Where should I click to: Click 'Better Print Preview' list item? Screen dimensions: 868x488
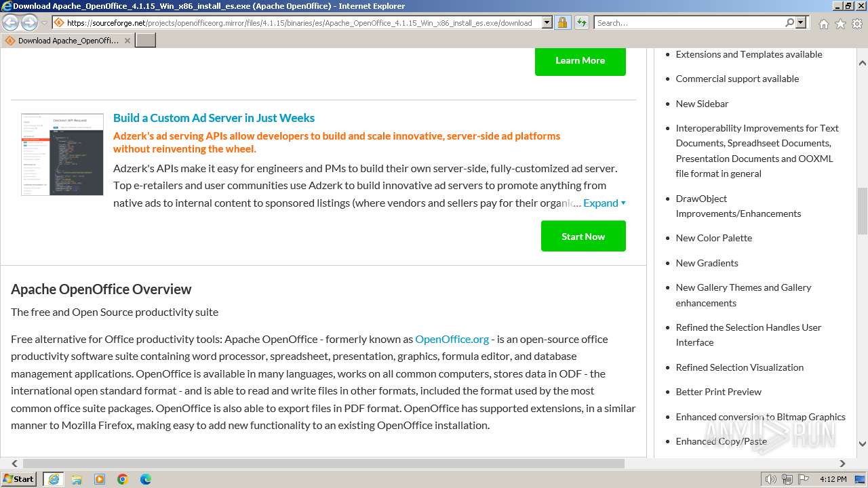click(718, 392)
